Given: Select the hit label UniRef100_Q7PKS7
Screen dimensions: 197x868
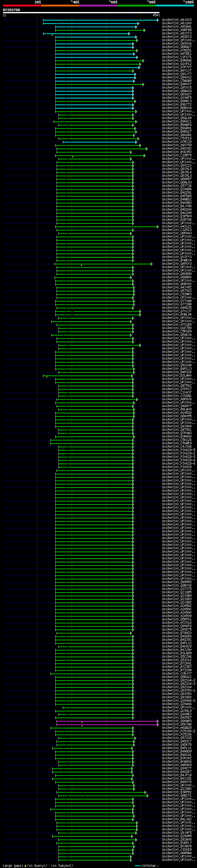Looking at the screenshot, I should (177, 389).
